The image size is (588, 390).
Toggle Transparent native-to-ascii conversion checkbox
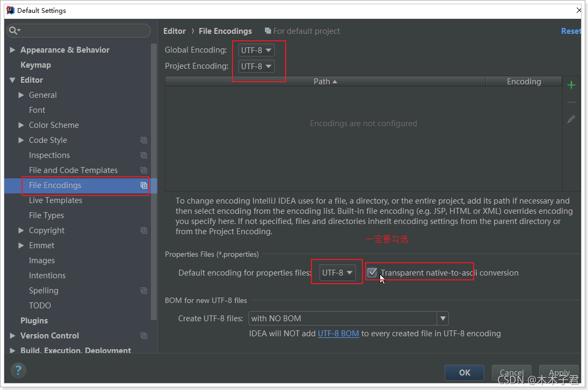(x=372, y=273)
